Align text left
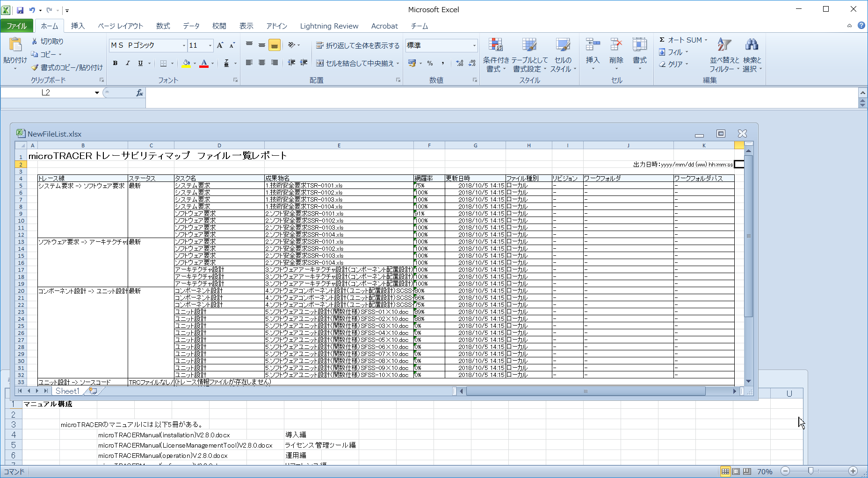 pos(249,63)
